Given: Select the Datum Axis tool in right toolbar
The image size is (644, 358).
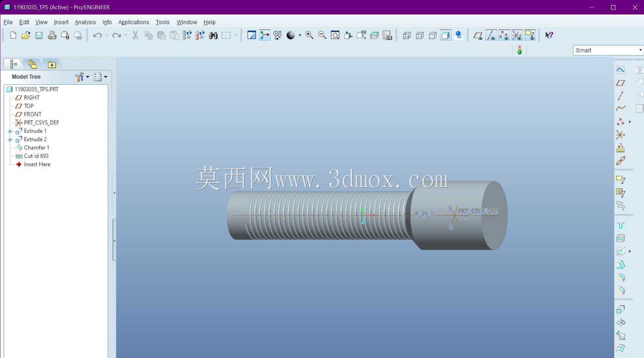Looking at the screenshot, I should pos(621,96).
